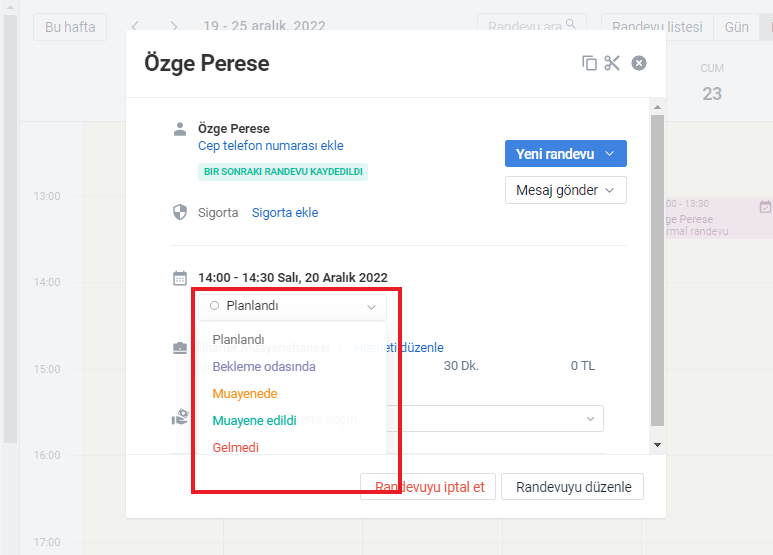This screenshot has width=773, height=555.
Task: Close the Özge Perese appointment dialog
Action: (639, 63)
